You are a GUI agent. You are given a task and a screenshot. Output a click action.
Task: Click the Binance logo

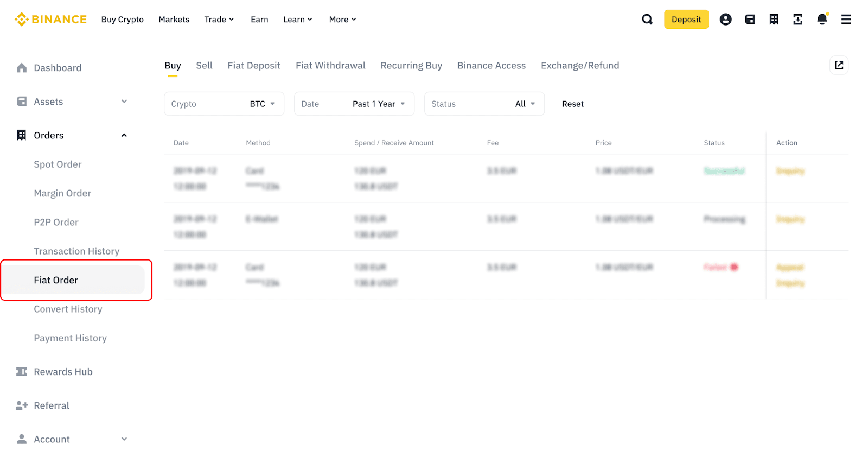pyautogui.click(x=50, y=20)
